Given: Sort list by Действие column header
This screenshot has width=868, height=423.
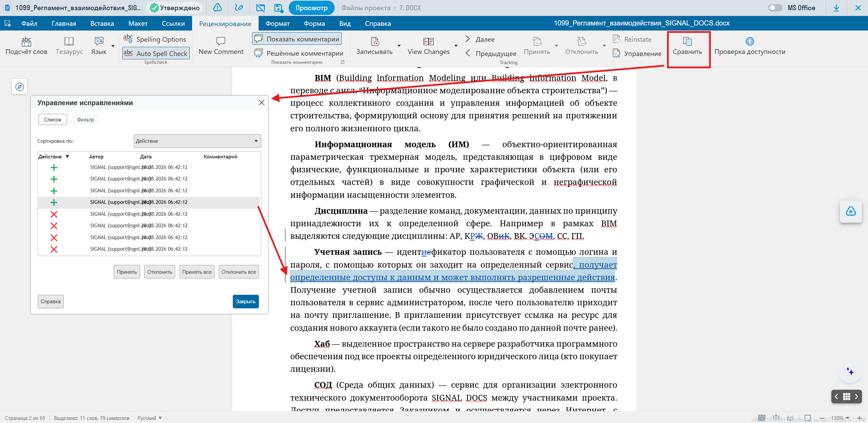Looking at the screenshot, I should coord(54,156).
